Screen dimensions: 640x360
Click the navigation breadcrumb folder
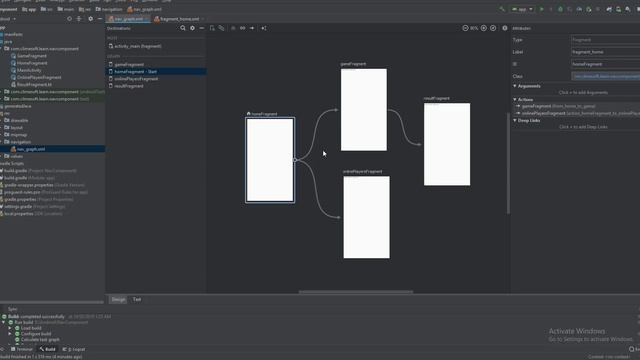[x=109, y=9]
